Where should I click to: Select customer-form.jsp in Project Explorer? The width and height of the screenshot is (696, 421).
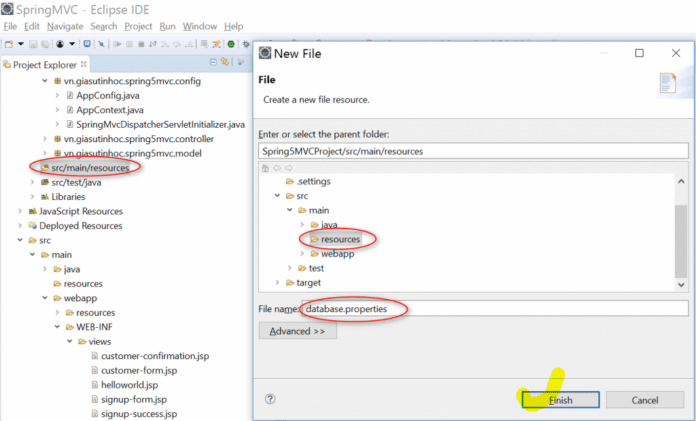tap(139, 370)
